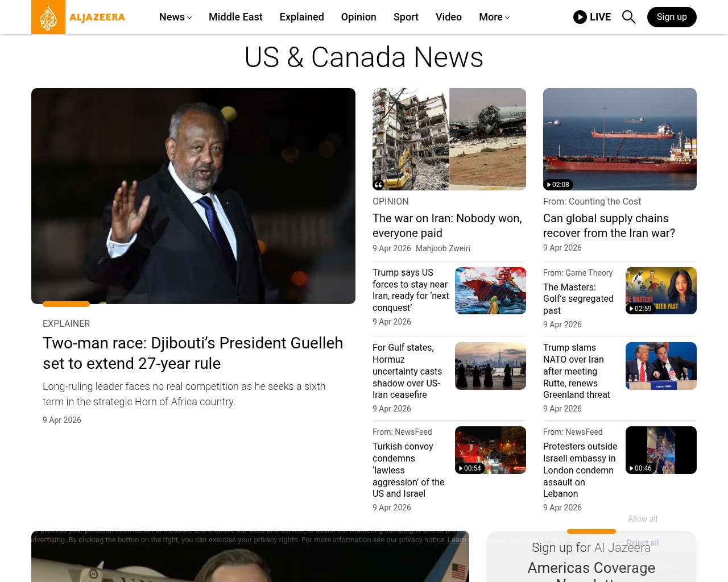
Task: Click 'From: NewsFeed' above Protesters story
Action: pyautogui.click(x=573, y=432)
